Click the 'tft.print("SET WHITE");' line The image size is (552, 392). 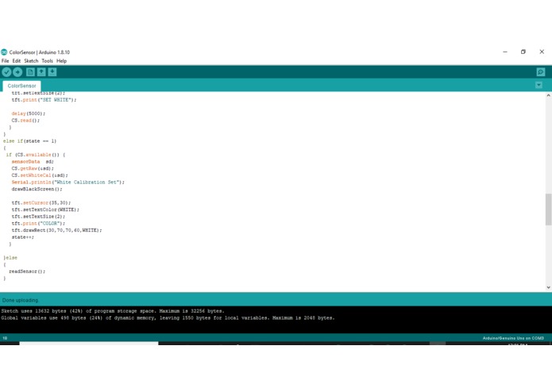click(44, 100)
